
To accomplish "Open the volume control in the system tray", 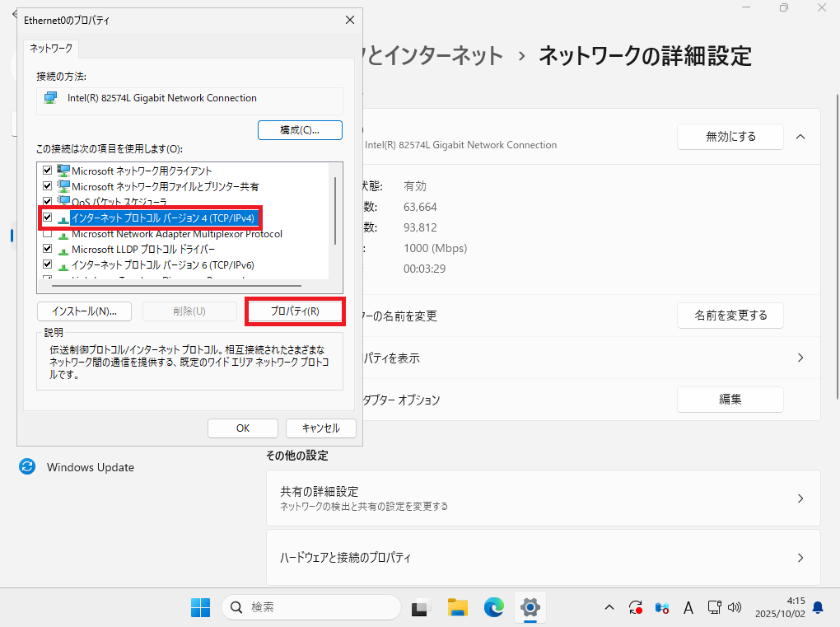I will [735, 608].
